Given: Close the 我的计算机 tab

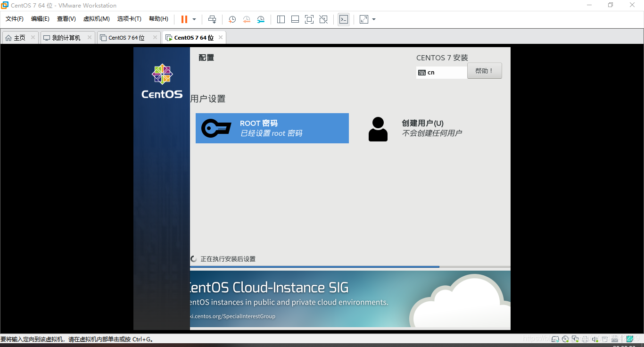Looking at the screenshot, I should [90, 37].
